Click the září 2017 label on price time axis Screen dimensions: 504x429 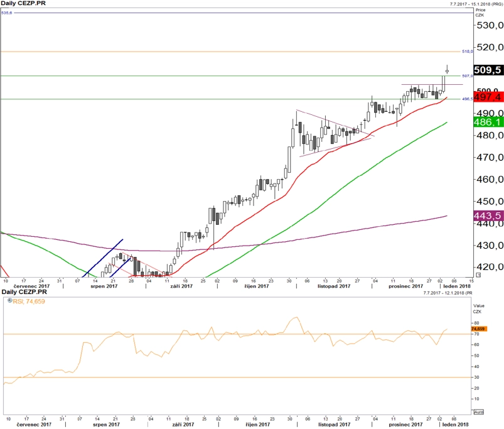(181, 286)
